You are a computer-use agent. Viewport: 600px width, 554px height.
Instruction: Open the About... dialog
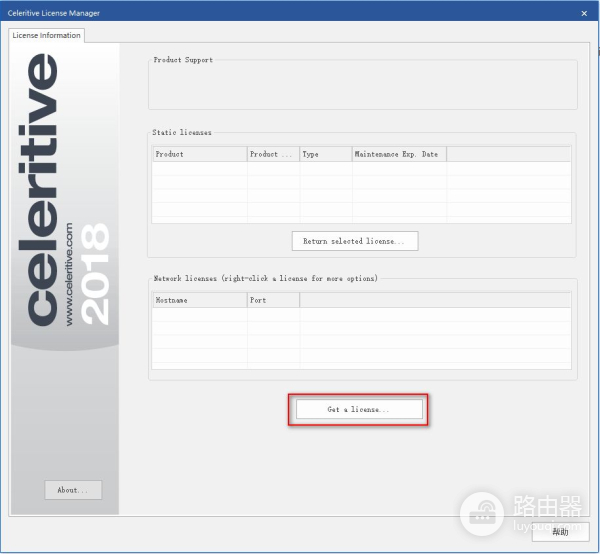tap(73, 490)
